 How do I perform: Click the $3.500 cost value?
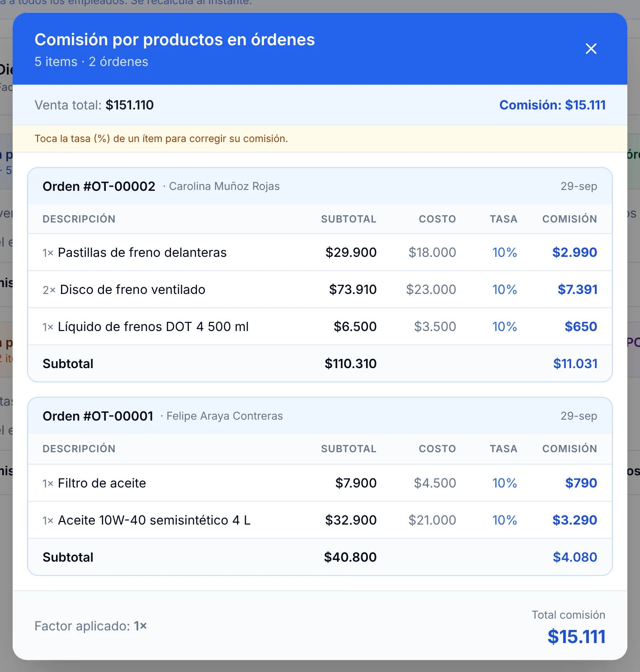click(435, 327)
